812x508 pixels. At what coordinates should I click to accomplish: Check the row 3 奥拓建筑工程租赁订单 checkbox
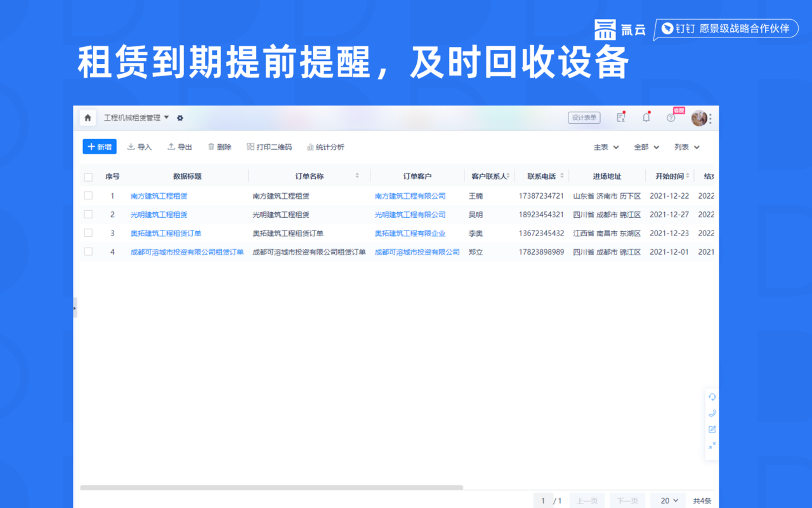88,233
